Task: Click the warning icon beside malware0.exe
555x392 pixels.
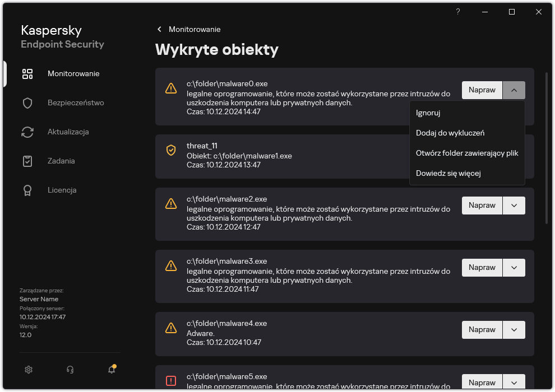Action: 171,88
